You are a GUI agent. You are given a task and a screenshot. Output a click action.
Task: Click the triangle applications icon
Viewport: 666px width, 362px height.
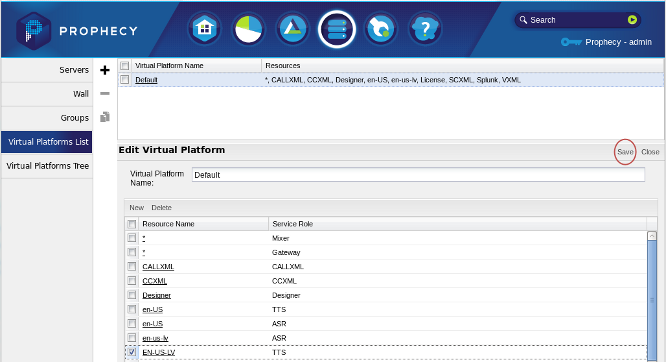pyautogui.click(x=293, y=29)
